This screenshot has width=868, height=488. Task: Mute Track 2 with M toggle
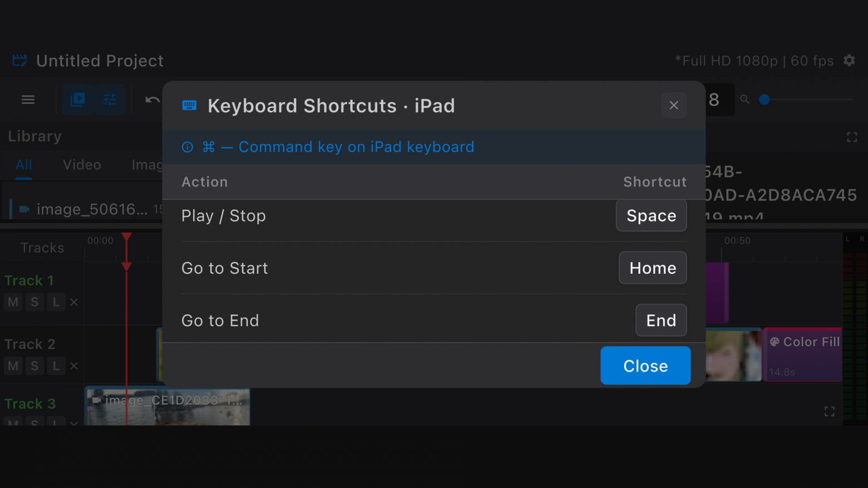[x=13, y=366]
